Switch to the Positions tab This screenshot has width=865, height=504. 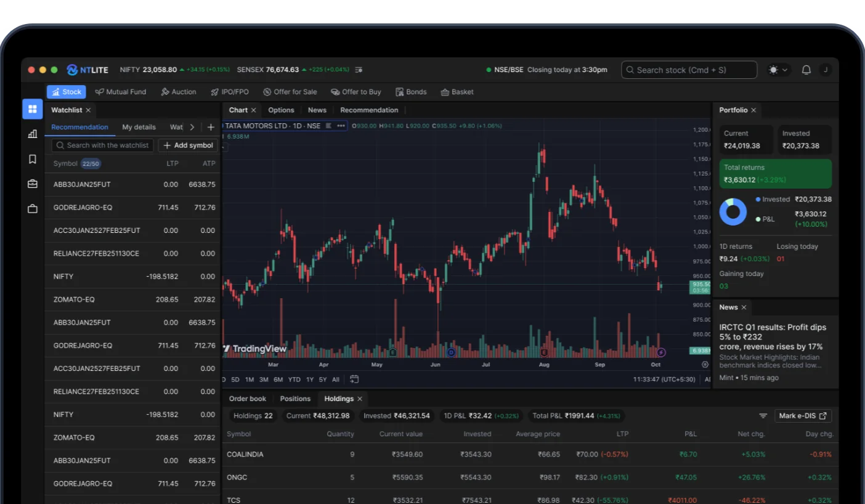point(295,399)
